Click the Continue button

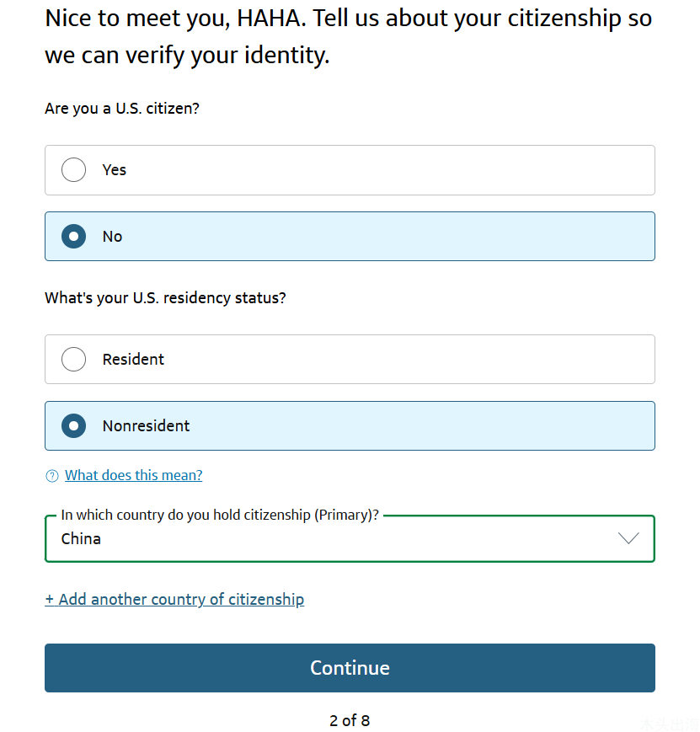click(x=350, y=668)
